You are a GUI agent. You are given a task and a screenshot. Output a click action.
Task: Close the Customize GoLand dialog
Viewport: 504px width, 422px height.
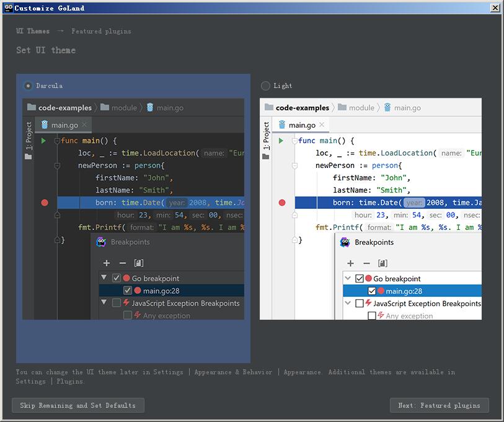[495, 7]
